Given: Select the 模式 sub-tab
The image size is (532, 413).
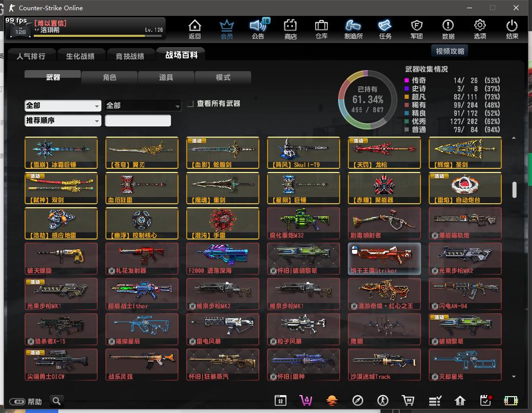Looking at the screenshot, I should [x=223, y=77].
